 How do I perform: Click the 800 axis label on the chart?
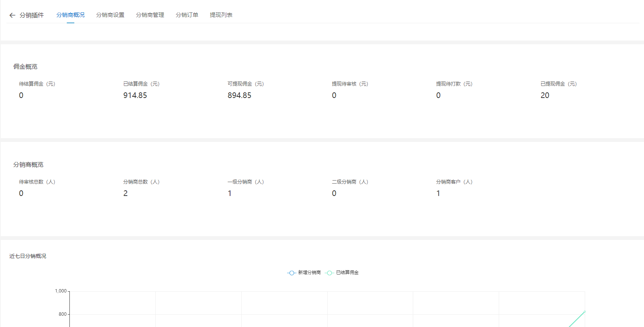tap(63, 314)
